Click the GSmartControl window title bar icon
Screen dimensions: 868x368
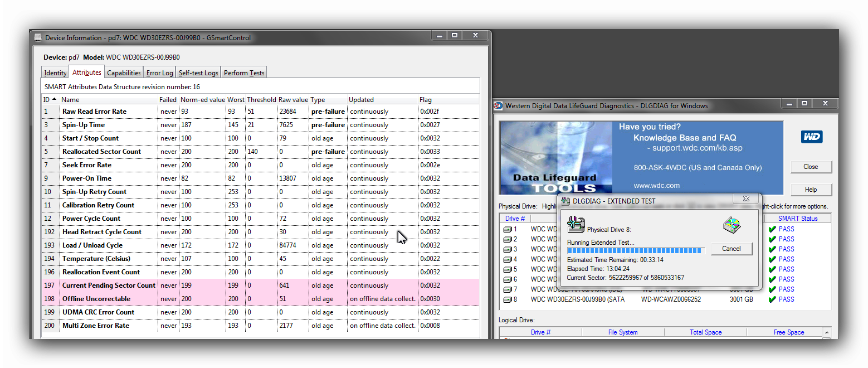(37, 38)
